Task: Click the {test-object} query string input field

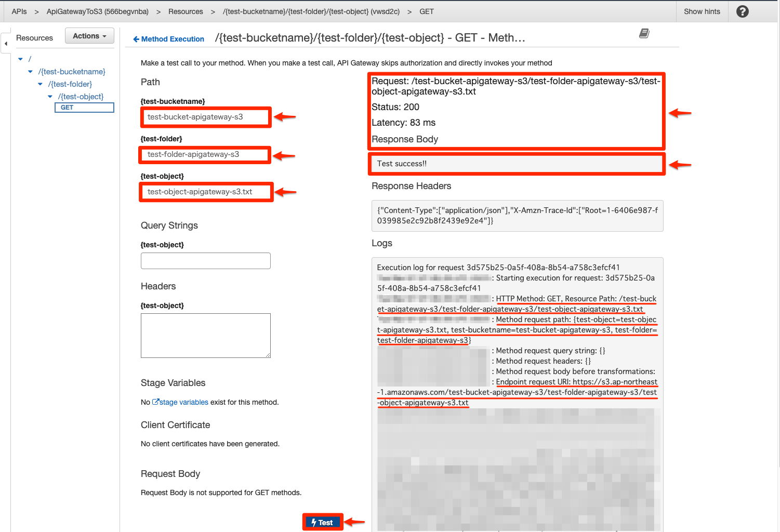Action: 205,260
